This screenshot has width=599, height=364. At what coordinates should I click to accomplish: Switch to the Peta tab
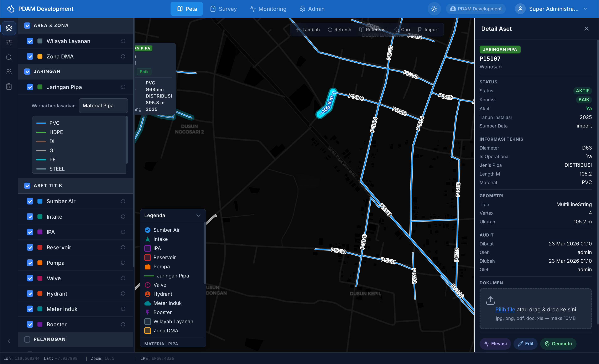pos(187,9)
